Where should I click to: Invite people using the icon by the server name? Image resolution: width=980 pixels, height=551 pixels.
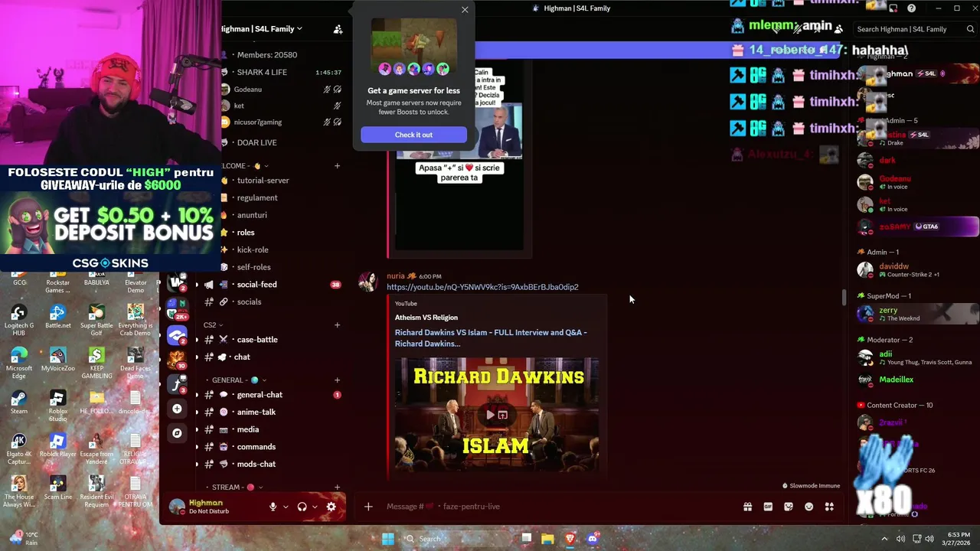pyautogui.click(x=338, y=29)
